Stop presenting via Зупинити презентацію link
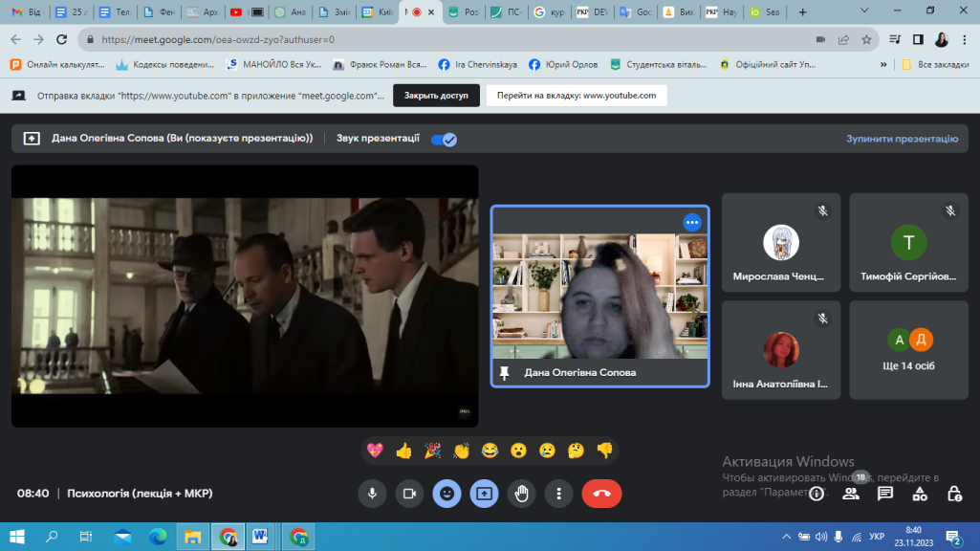The width and height of the screenshot is (980, 551). [x=902, y=139]
